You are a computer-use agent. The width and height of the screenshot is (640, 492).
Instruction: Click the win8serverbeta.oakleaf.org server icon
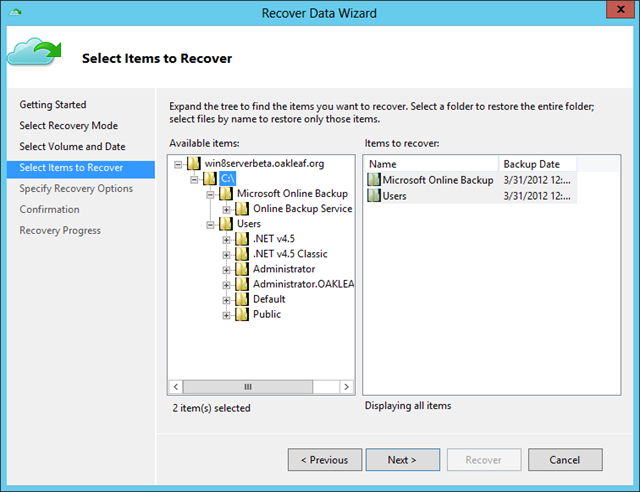194,164
